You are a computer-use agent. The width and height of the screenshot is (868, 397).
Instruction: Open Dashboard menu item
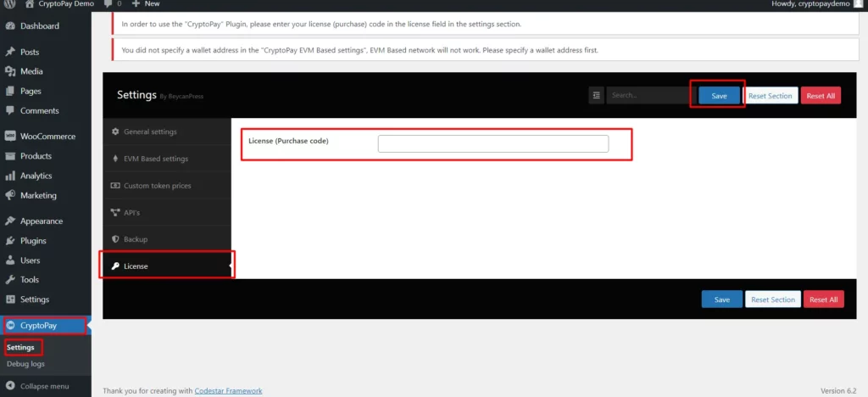[x=46, y=26]
